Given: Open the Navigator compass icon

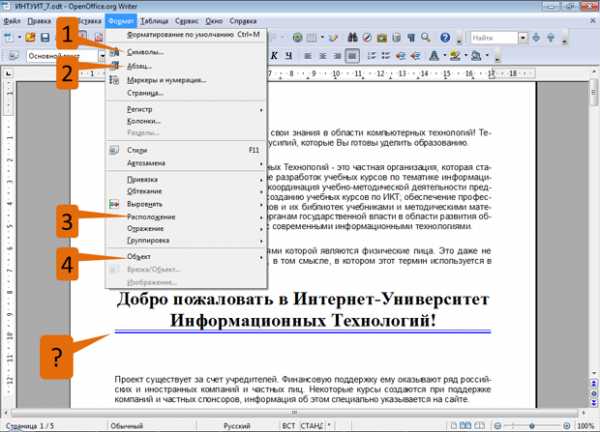Looking at the screenshot, I should [367, 37].
